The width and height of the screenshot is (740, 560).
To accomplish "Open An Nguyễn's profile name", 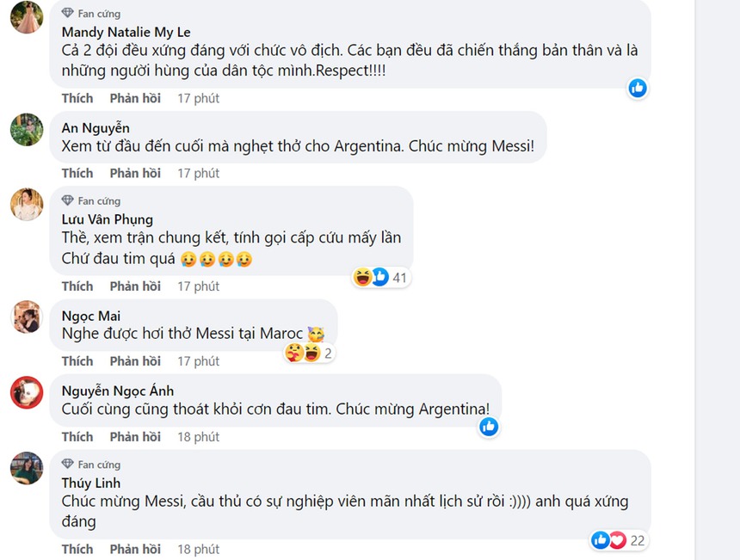I will (96, 126).
